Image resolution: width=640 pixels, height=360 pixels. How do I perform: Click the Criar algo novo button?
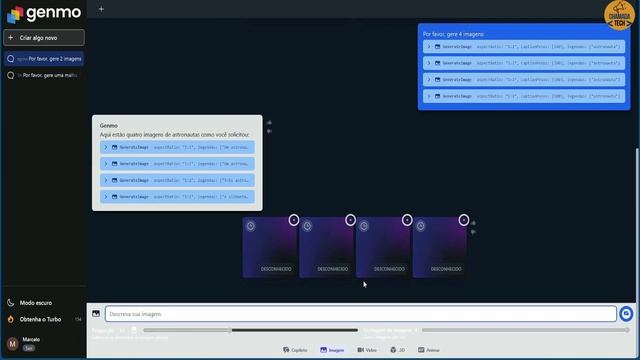coord(44,38)
